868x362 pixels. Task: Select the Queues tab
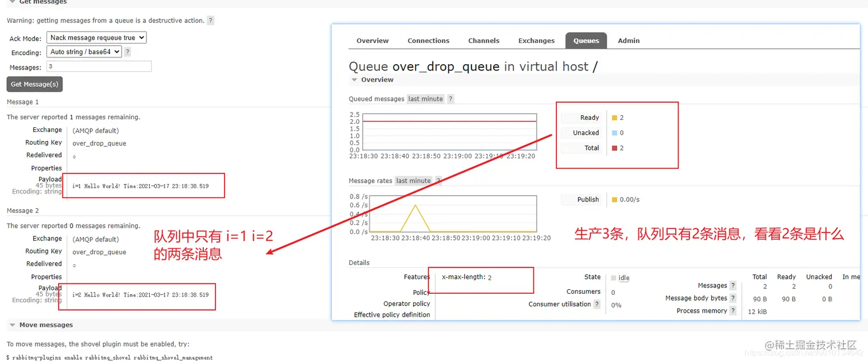pos(586,41)
